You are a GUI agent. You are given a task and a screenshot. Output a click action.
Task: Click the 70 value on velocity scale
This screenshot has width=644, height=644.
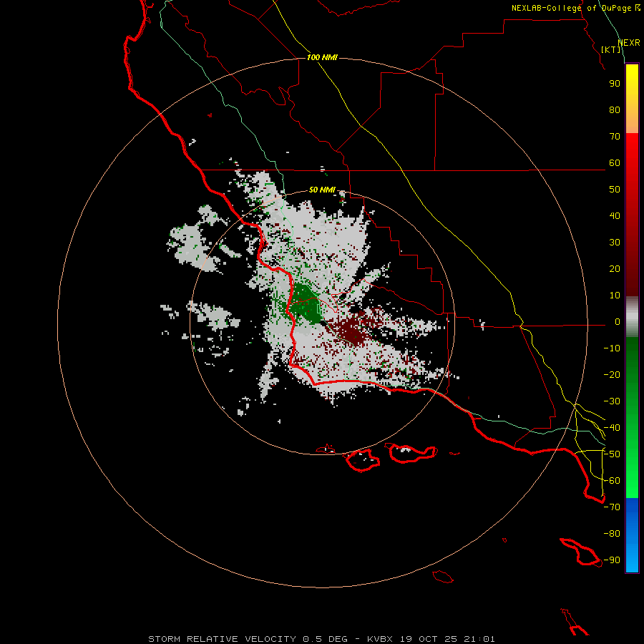[615, 137]
